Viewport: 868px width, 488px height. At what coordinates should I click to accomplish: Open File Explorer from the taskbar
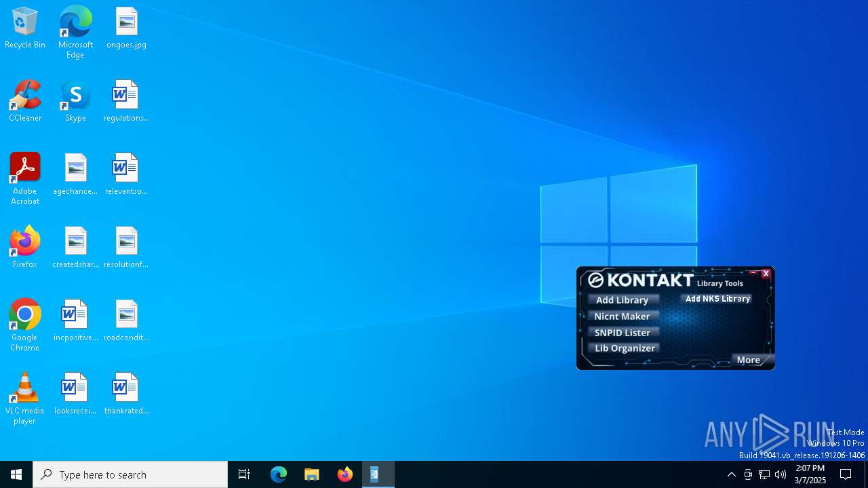(312, 474)
